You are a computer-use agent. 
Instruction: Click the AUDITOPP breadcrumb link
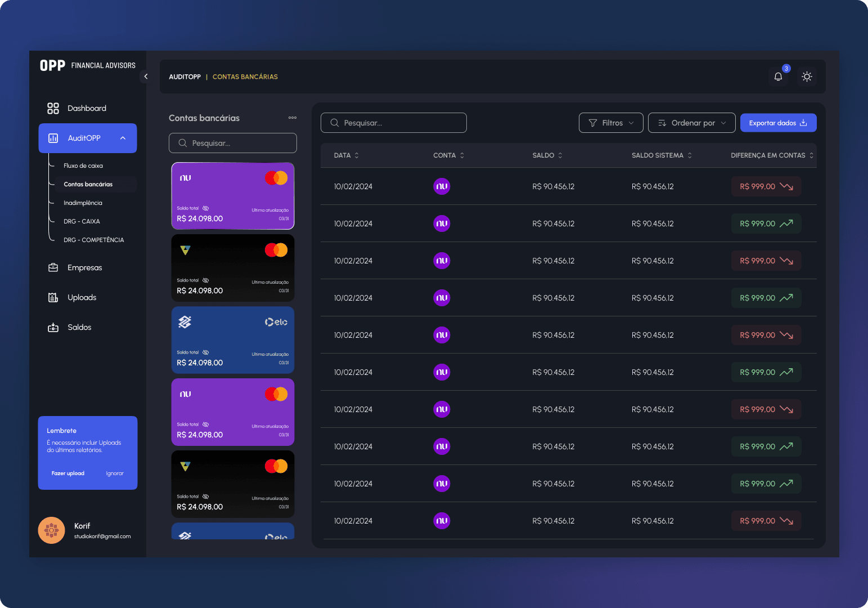pos(185,77)
